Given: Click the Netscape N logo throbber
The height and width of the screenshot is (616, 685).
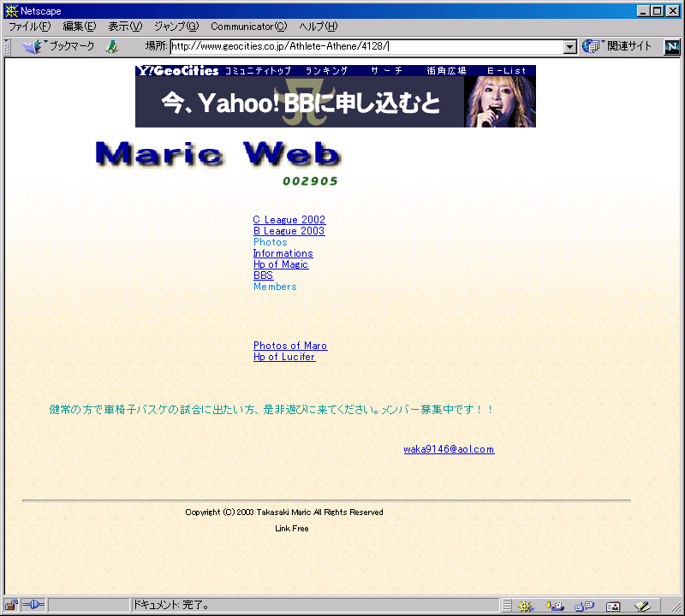Looking at the screenshot, I should (x=672, y=46).
